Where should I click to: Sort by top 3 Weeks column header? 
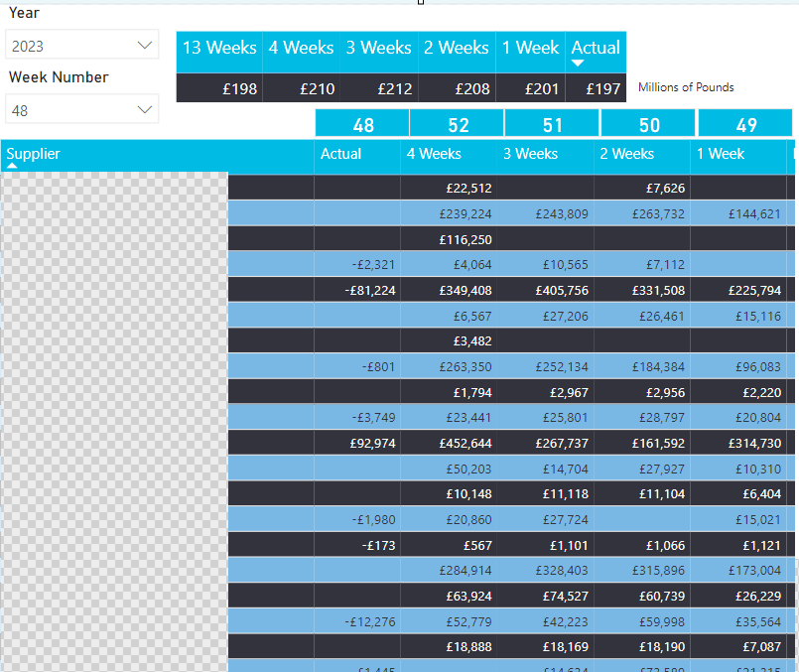[x=378, y=48]
